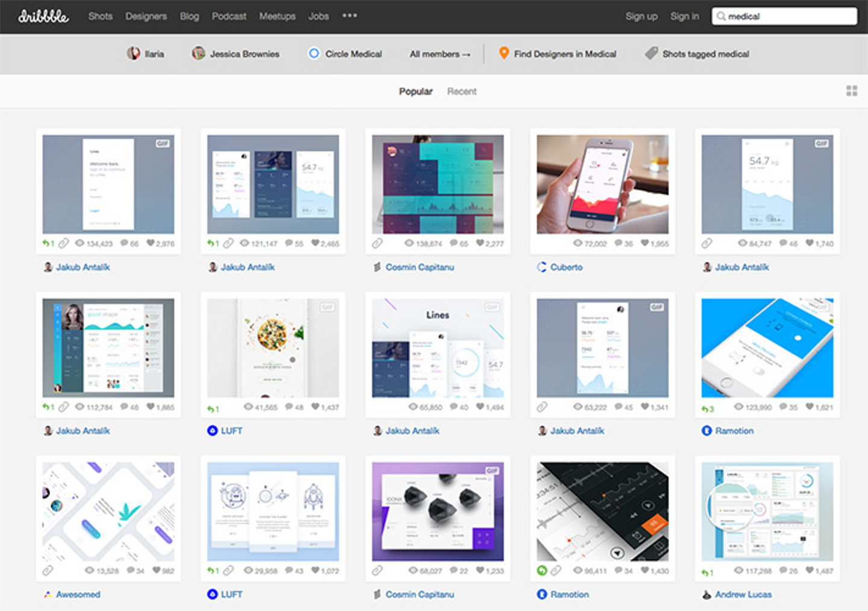Open the Shots menu
The height and width of the screenshot is (611, 868).
[100, 16]
